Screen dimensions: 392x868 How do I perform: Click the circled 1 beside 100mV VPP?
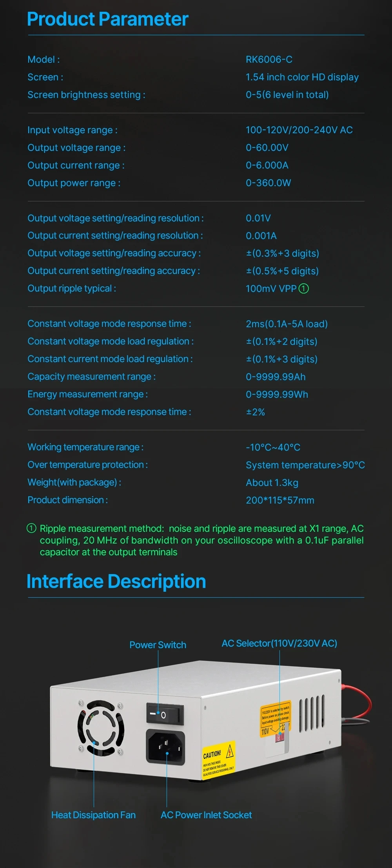coord(304,289)
